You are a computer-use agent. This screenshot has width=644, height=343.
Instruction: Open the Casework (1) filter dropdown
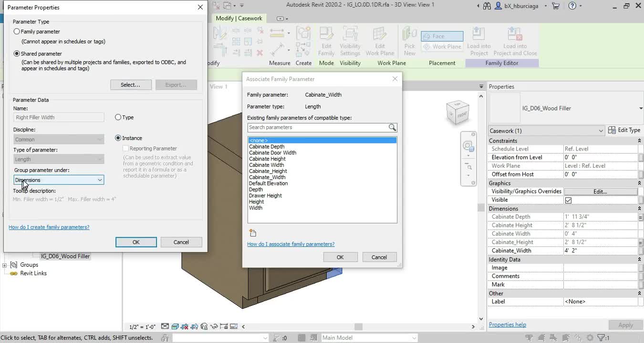pyautogui.click(x=547, y=131)
